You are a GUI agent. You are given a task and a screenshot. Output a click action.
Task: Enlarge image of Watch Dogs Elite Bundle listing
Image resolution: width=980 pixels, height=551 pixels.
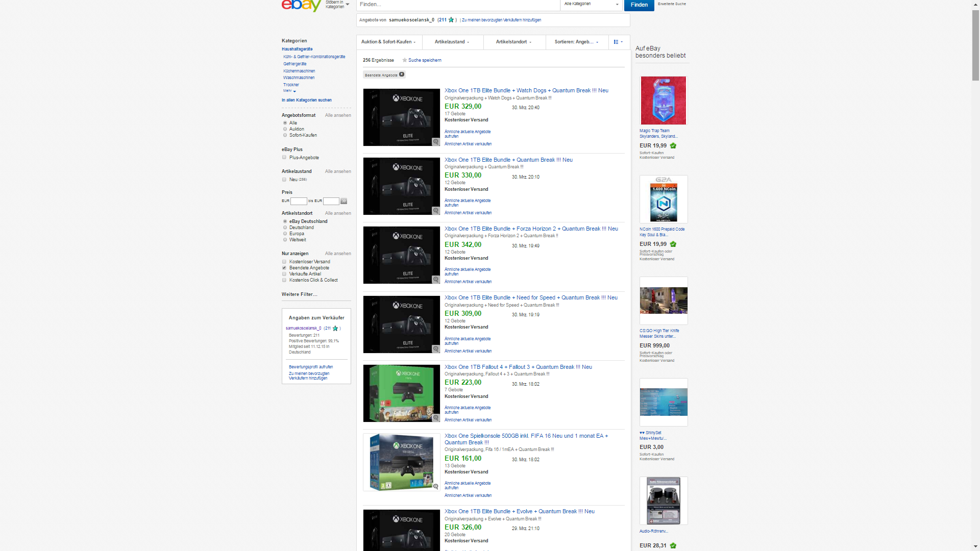tap(436, 142)
